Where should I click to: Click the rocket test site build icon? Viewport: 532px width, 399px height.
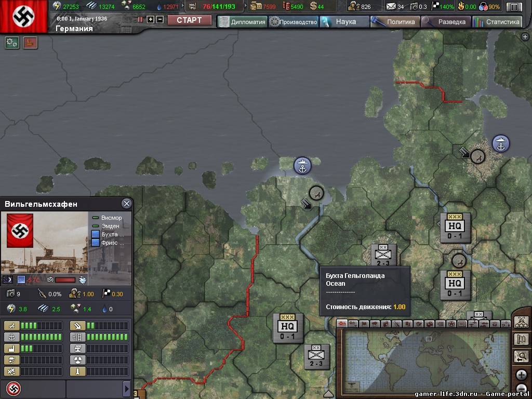78,371
